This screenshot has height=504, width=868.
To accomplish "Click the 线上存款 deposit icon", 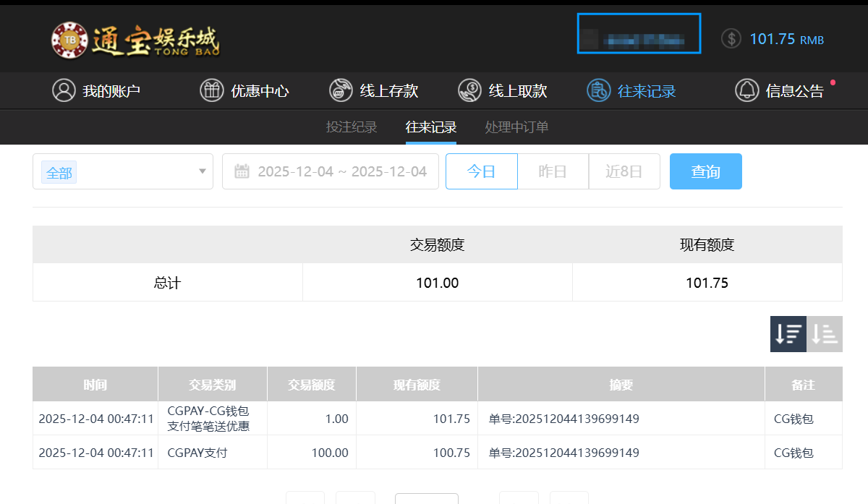I will 341,90.
